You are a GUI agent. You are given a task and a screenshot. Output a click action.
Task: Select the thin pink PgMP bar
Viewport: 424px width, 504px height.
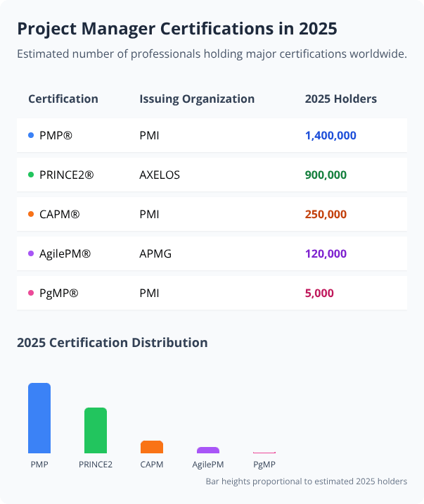point(264,453)
